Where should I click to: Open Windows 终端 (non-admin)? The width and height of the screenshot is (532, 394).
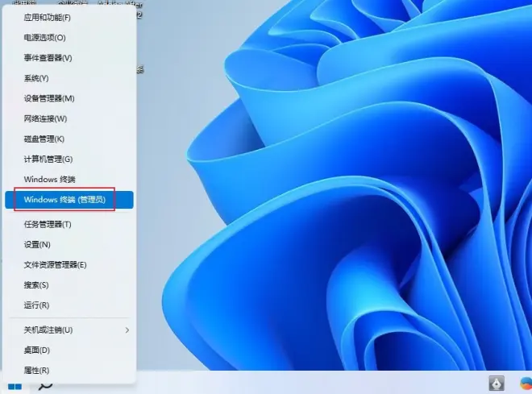point(69,180)
